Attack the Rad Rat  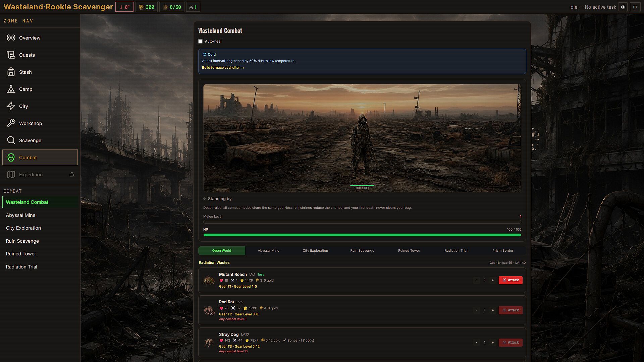coord(511,310)
